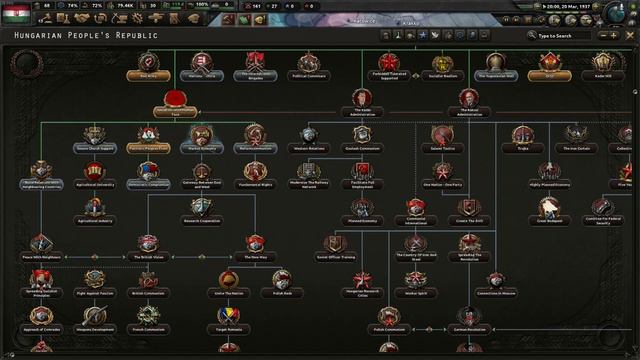Zoom in the focus tree with plus
The height and width of the screenshot is (360, 640).
click(613, 36)
